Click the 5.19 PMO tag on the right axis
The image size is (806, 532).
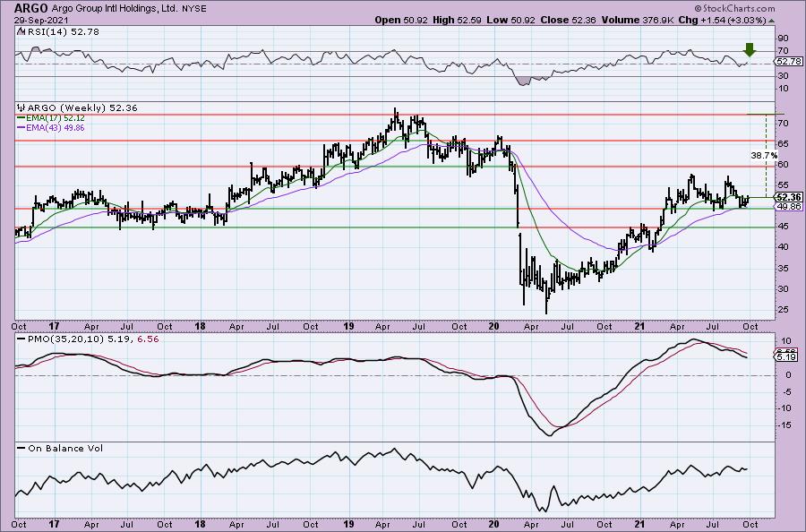coord(787,356)
